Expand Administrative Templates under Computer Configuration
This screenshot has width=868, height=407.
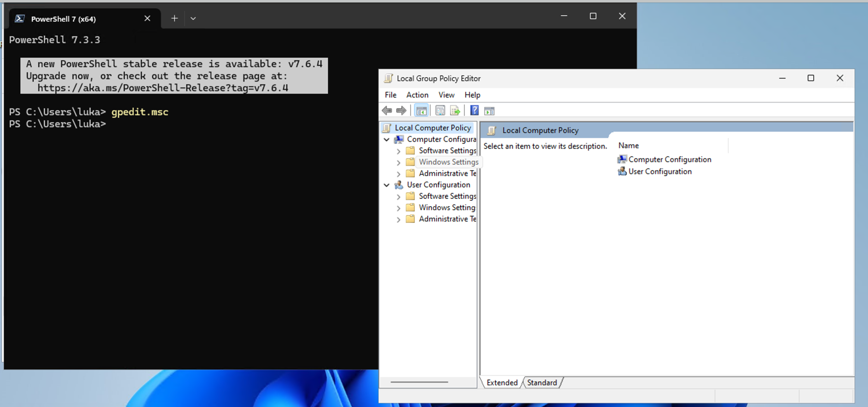(x=399, y=174)
